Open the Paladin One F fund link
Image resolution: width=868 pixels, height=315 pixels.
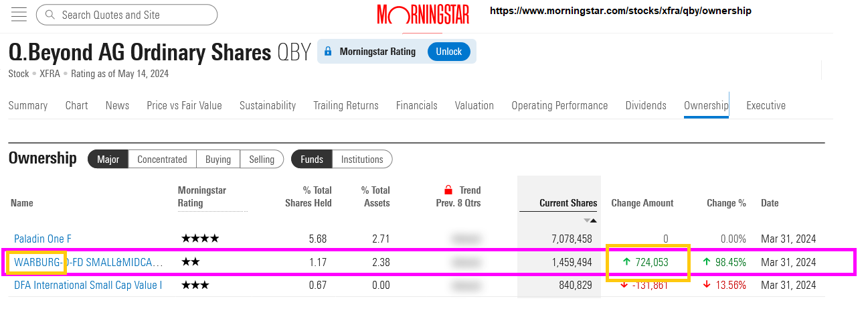point(43,239)
